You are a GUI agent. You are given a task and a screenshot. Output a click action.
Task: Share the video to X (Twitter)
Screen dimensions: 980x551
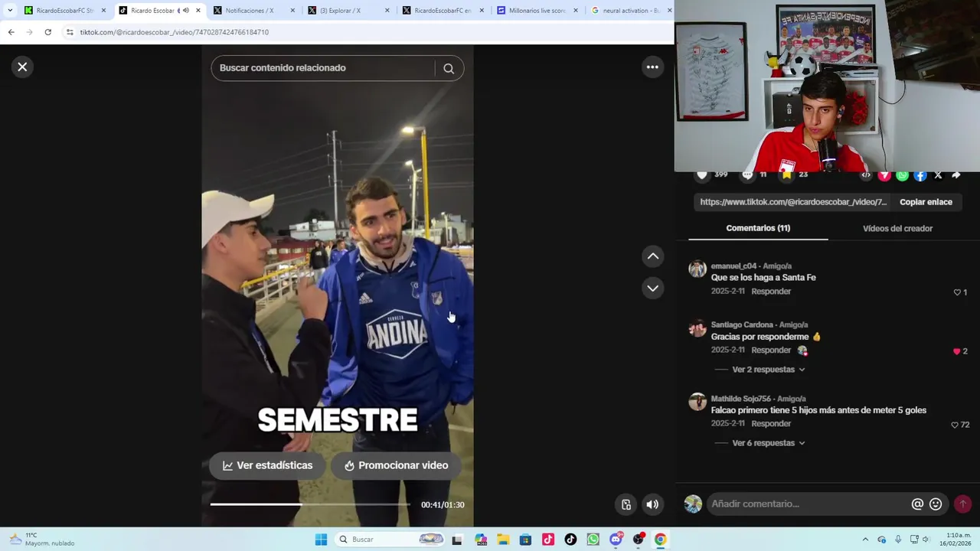click(x=938, y=175)
